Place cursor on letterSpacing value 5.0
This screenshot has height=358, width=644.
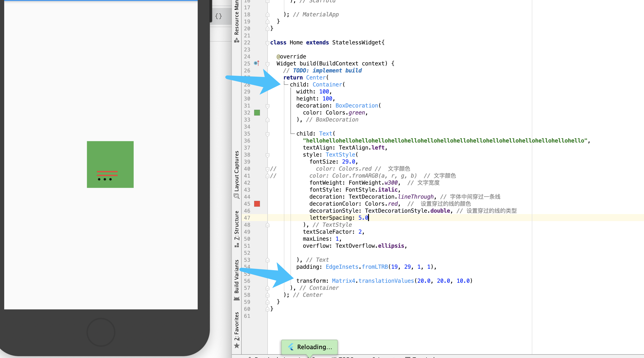point(363,218)
